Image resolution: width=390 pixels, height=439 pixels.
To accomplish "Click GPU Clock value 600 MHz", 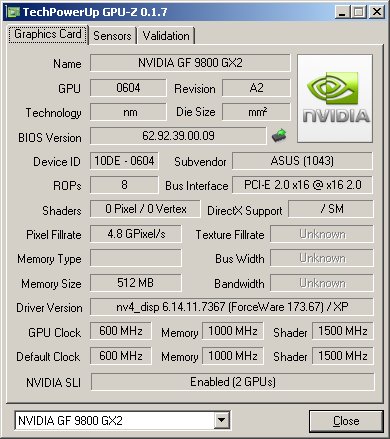I will 120,331.
